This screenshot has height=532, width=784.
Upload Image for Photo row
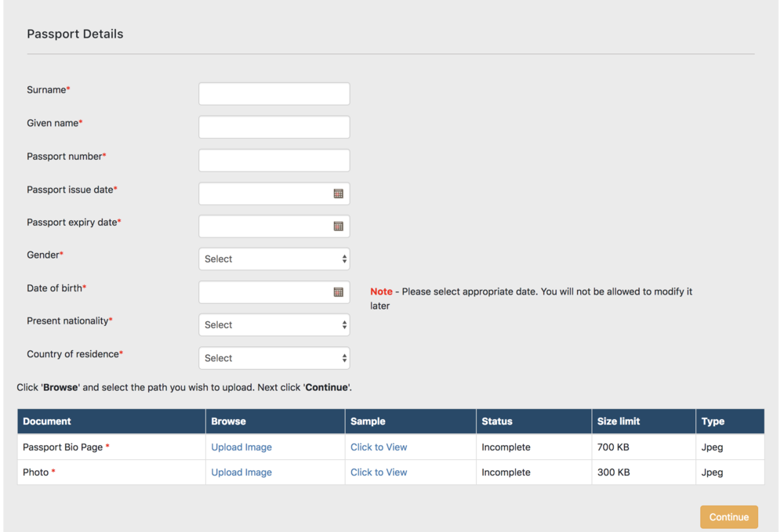click(241, 472)
